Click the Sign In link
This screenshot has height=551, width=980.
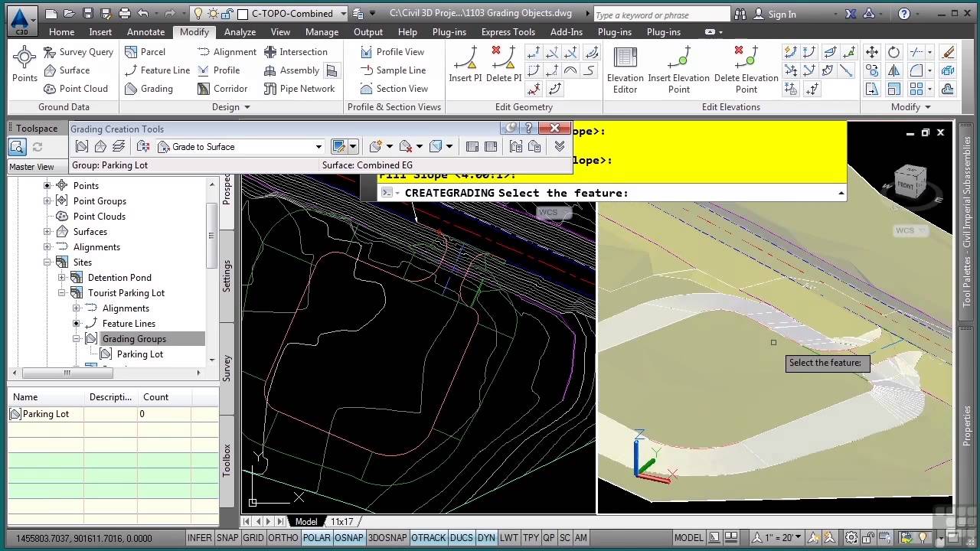coord(782,14)
